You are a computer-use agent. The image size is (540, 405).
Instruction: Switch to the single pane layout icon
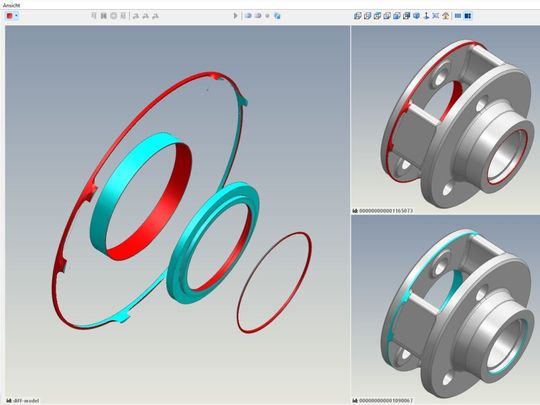(458, 16)
